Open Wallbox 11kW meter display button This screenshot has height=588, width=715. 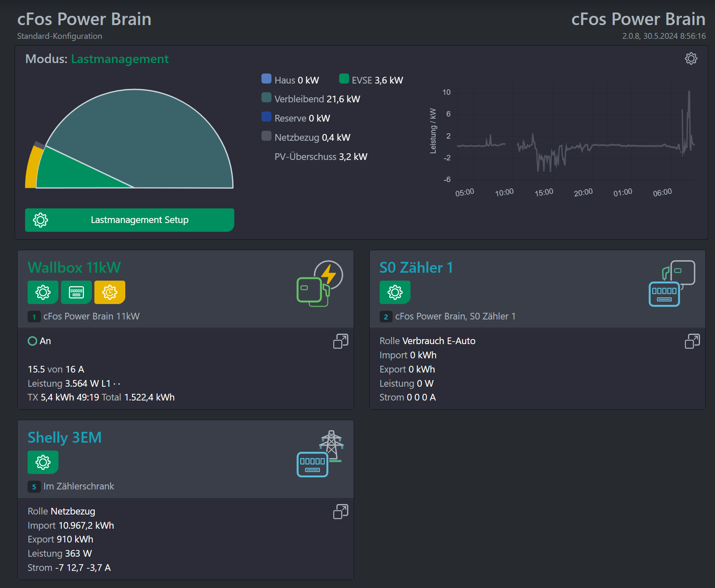click(x=76, y=292)
